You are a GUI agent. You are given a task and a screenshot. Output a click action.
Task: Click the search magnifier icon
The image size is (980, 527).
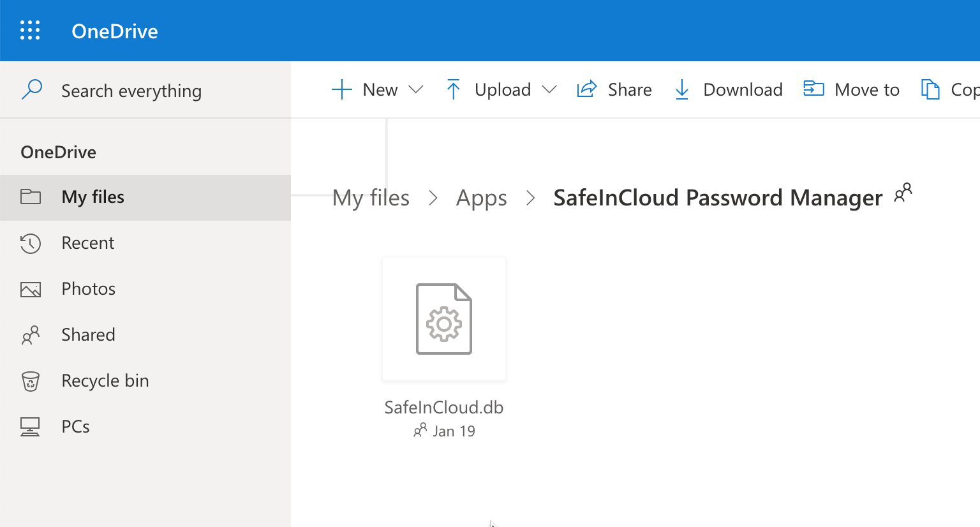pos(31,89)
